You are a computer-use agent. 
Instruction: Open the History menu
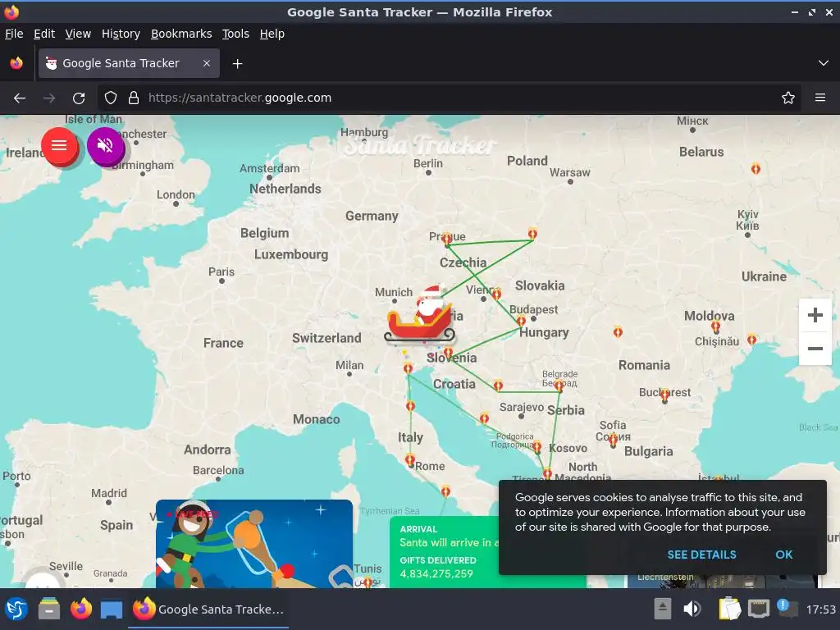pyautogui.click(x=121, y=34)
